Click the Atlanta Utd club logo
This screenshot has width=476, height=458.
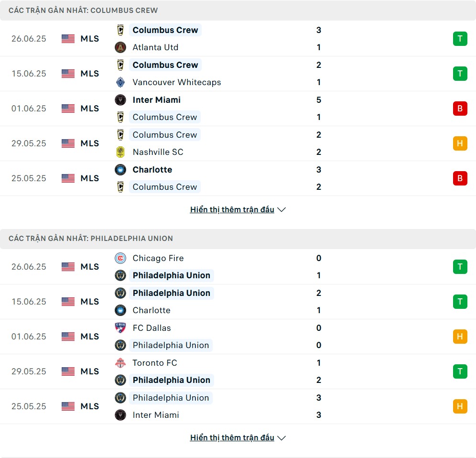pyautogui.click(x=120, y=47)
